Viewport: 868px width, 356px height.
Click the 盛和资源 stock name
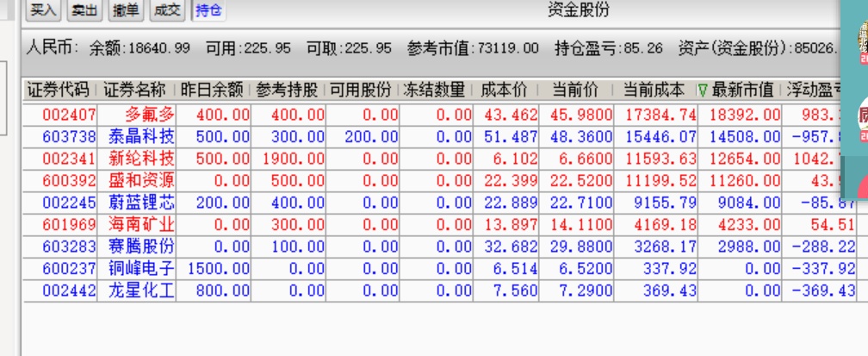coord(142,181)
